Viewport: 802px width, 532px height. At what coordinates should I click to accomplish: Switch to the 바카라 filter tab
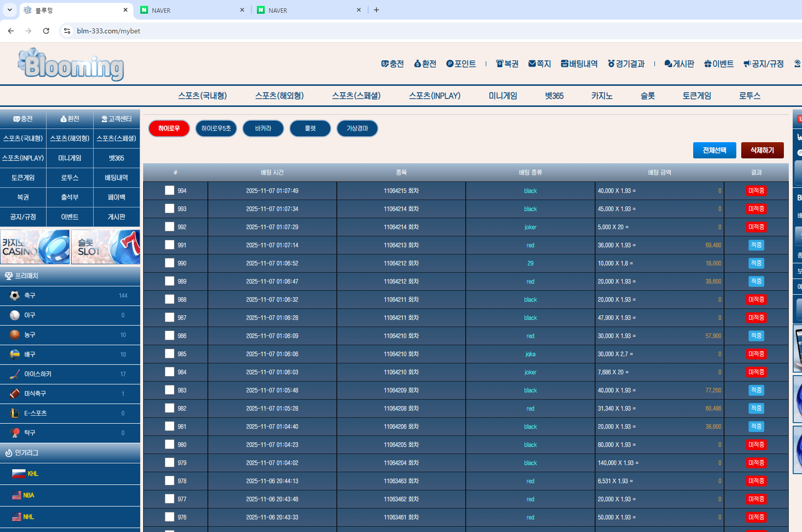pyautogui.click(x=263, y=128)
